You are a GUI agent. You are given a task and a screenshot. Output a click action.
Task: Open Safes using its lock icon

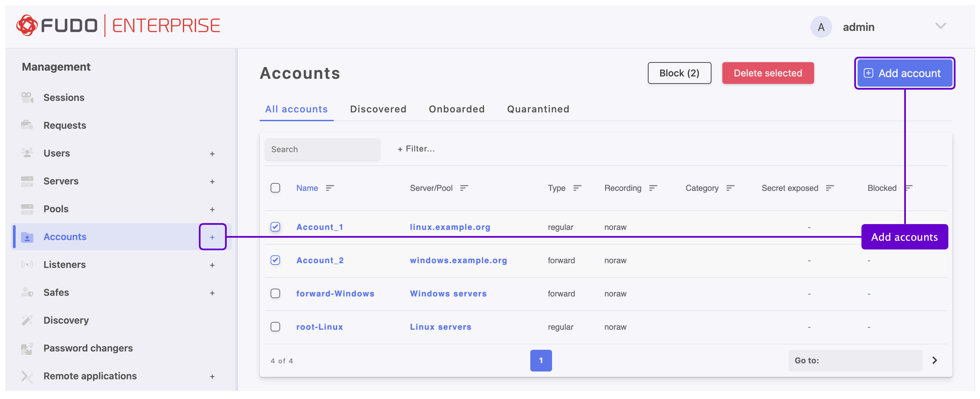pyautogui.click(x=27, y=292)
